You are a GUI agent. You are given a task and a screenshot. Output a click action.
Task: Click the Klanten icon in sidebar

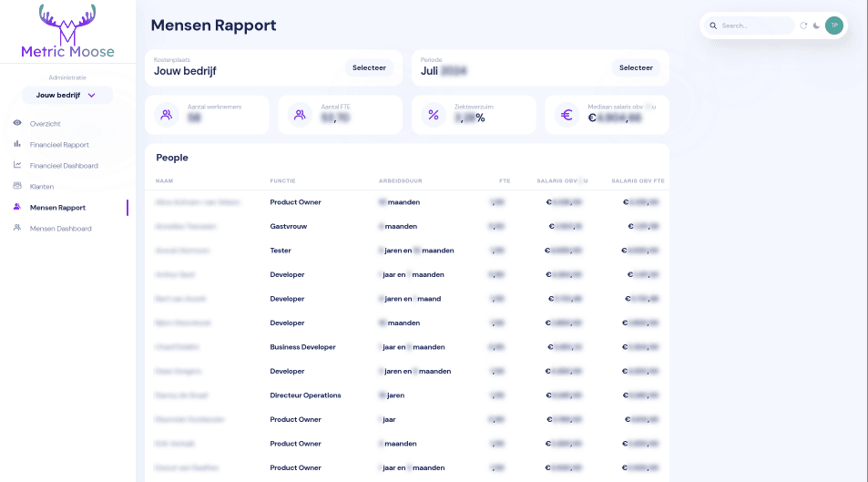17,186
